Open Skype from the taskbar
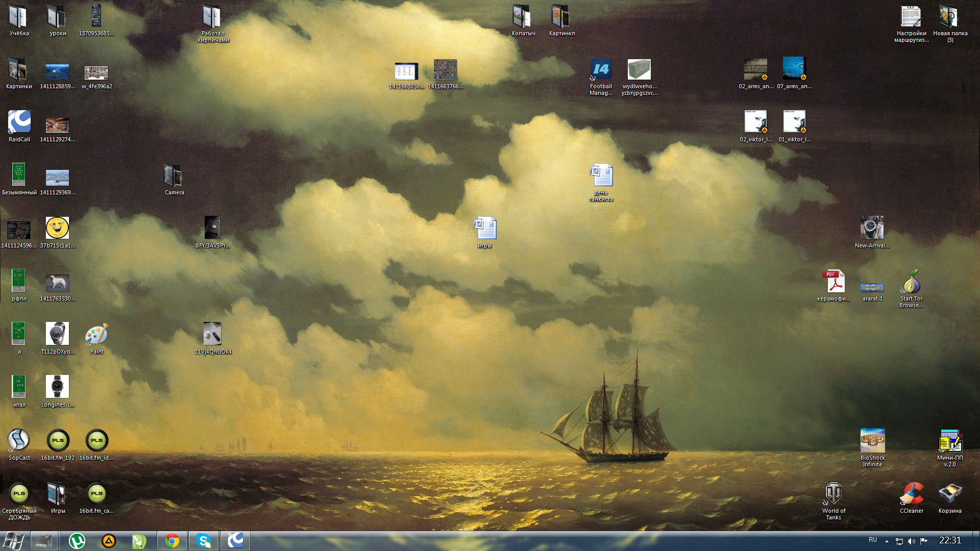Viewport: 980px width, 551px height. (204, 541)
